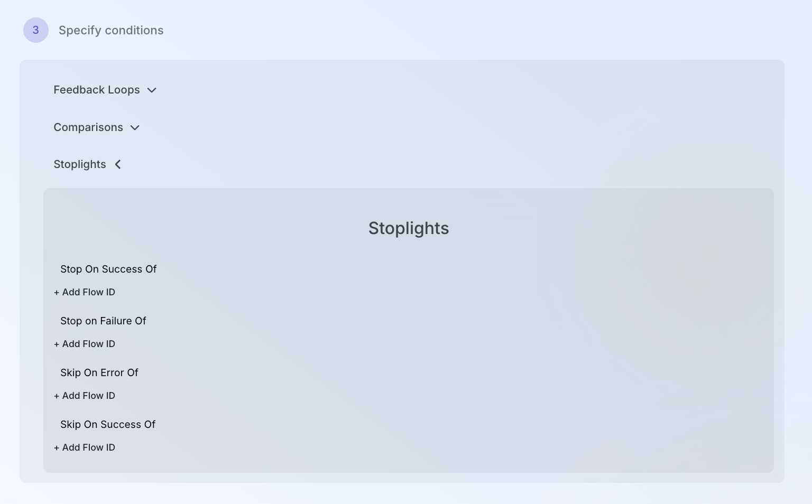Select the Stop on Failure Of label
812x504 pixels.
pyautogui.click(x=103, y=321)
